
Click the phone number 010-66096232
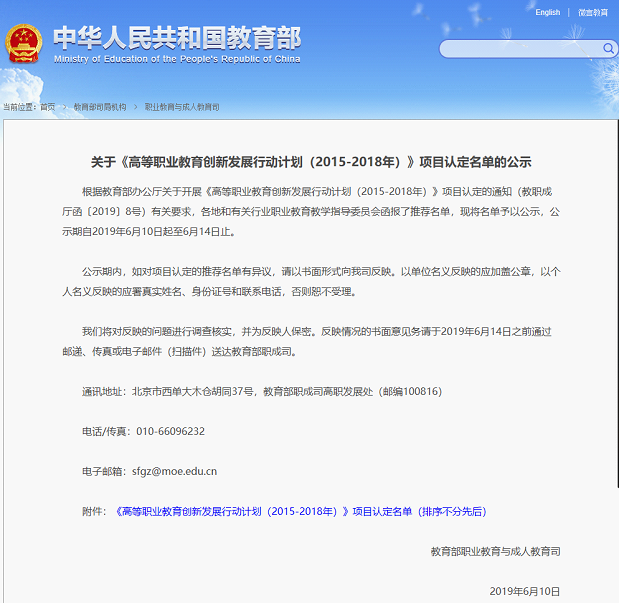(168, 431)
